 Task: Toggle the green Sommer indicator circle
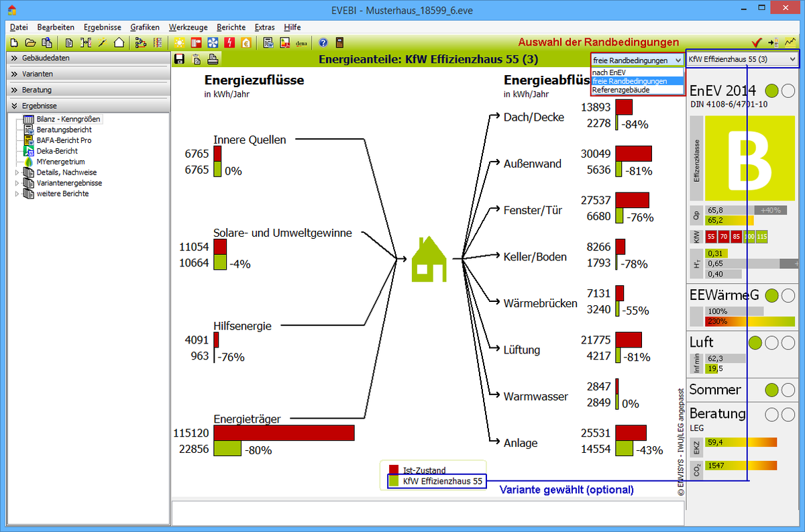[x=772, y=390]
